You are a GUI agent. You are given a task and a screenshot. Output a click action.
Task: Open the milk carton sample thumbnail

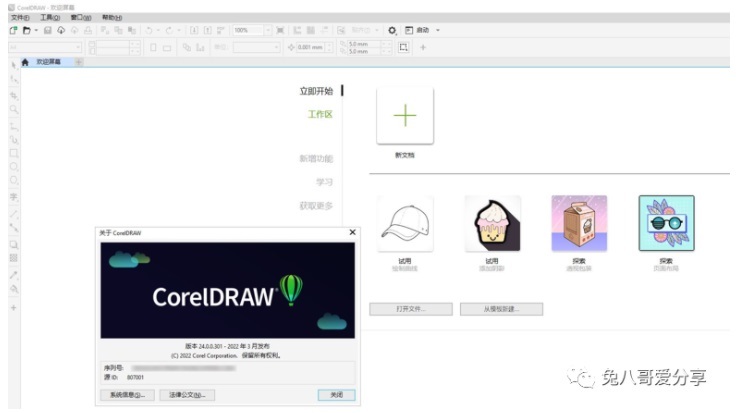point(579,223)
